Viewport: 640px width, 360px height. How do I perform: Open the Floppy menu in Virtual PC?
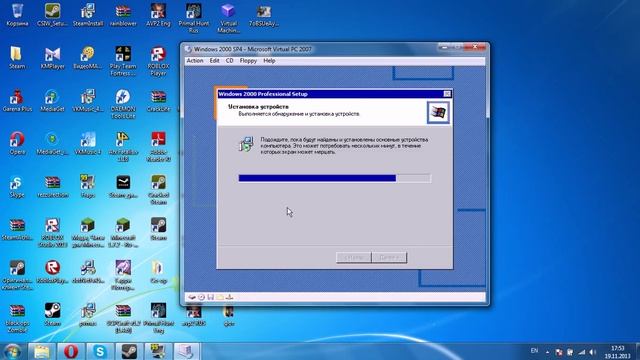[x=248, y=61]
